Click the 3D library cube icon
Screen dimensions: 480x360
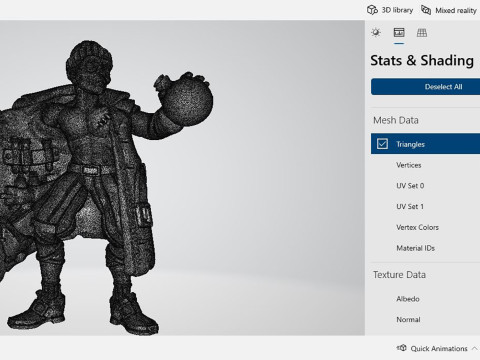(372, 10)
